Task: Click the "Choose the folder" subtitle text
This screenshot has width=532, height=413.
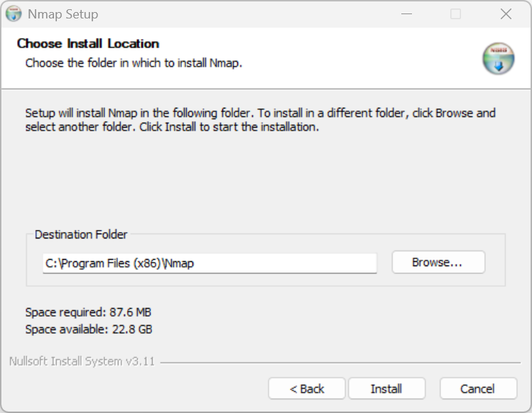Action: point(134,63)
